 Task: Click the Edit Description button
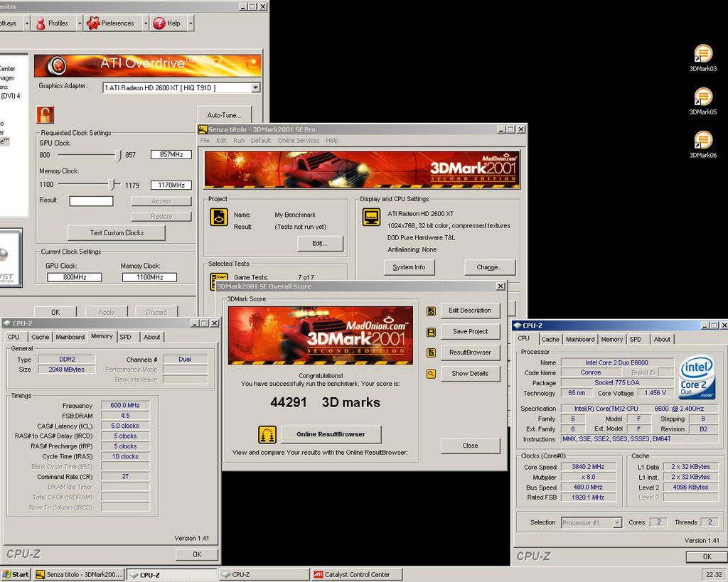[471, 311]
